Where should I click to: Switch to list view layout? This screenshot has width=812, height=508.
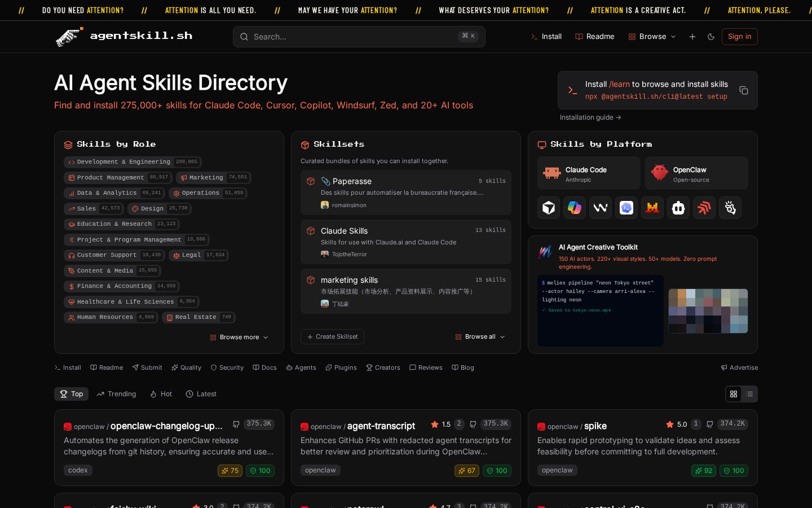(749, 394)
